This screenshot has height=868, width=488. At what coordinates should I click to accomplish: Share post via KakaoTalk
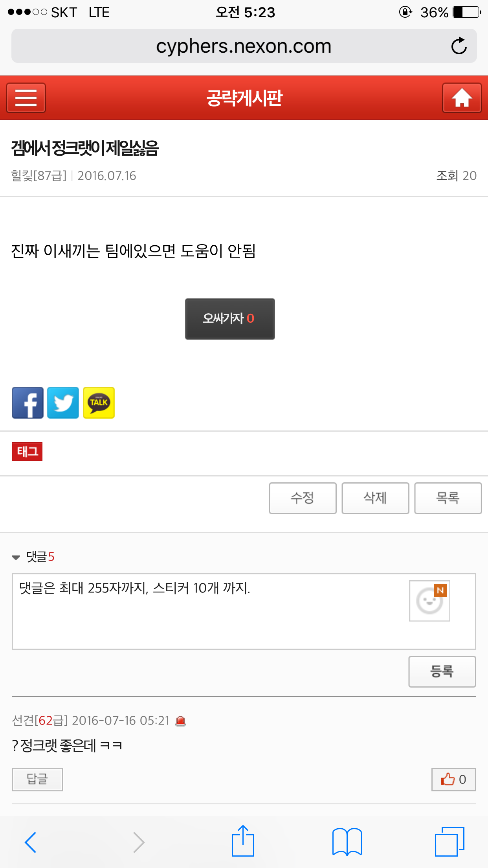pyautogui.click(x=99, y=403)
